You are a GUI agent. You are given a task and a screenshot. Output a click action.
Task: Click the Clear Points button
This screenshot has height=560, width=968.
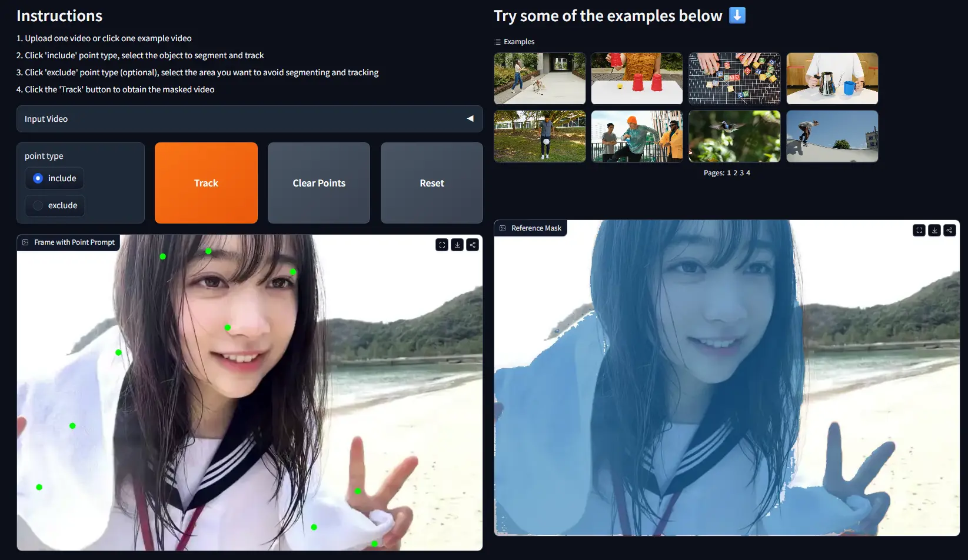coord(319,183)
